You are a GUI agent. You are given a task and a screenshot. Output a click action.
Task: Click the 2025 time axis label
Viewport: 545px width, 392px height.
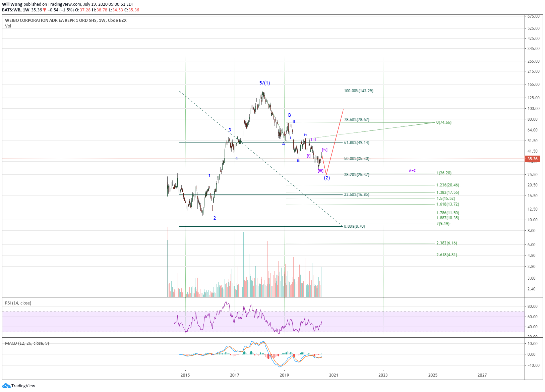433,375
